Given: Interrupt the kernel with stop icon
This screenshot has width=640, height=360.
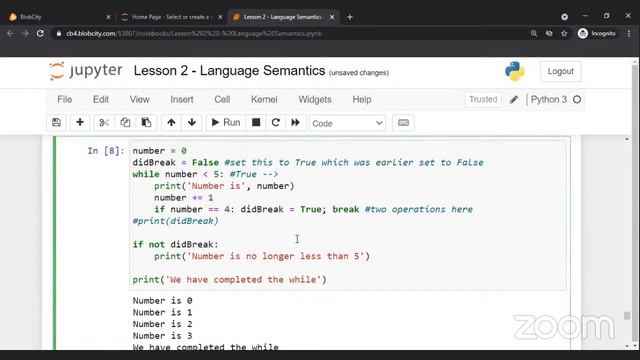Looking at the screenshot, I should pos(256,122).
